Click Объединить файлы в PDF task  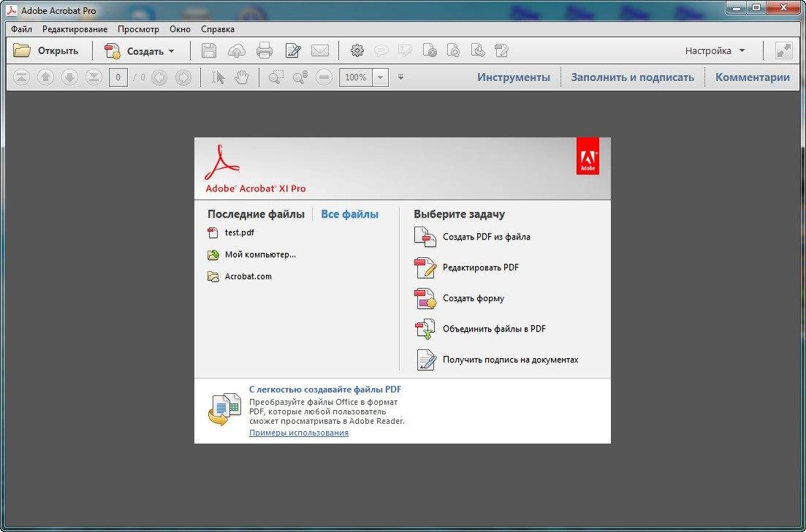[480, 329]
